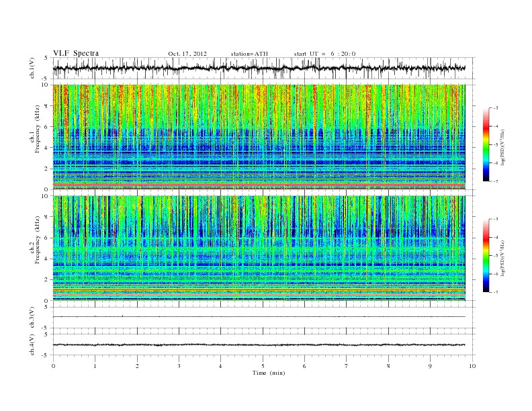Click the "4" kHz tick of ch.1 spectrogram
This screenshot has width=532, height=411.
tap(47, 148)
